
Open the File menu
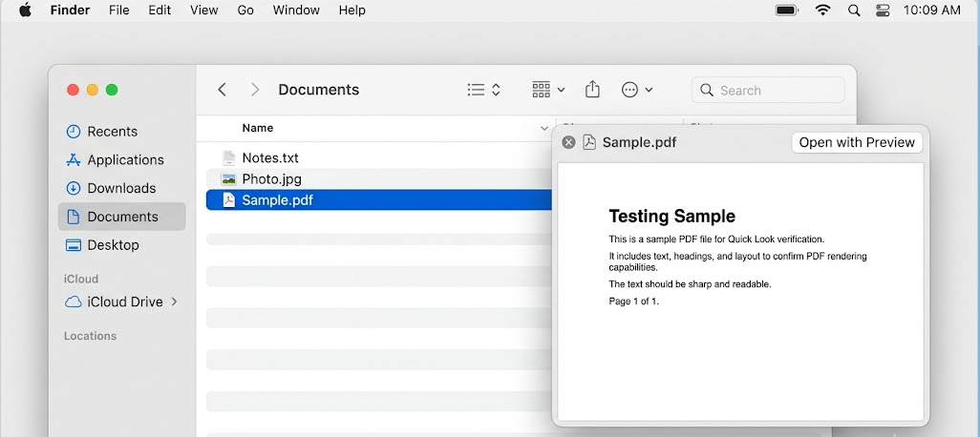(118, 10)
